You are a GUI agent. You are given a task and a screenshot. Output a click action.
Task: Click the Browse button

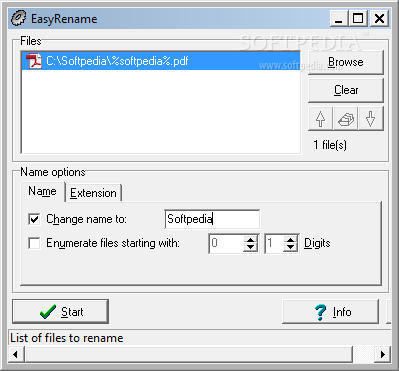[x=346, y=62]
